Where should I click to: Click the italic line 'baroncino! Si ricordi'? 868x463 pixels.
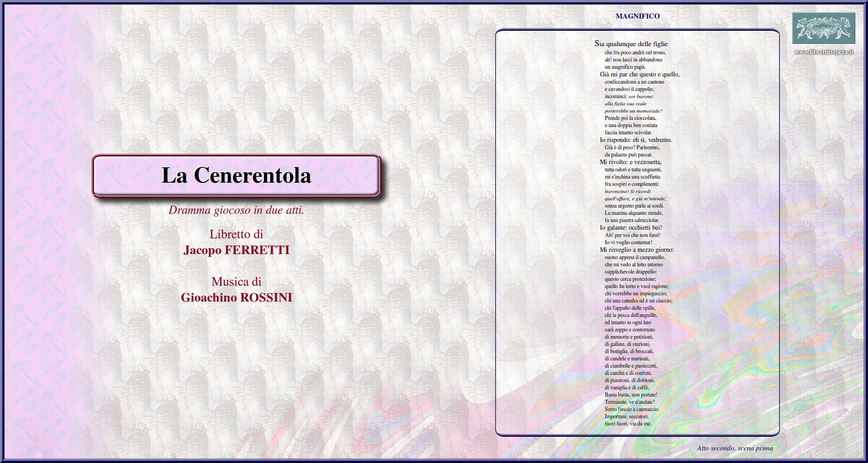click(627, 191)
